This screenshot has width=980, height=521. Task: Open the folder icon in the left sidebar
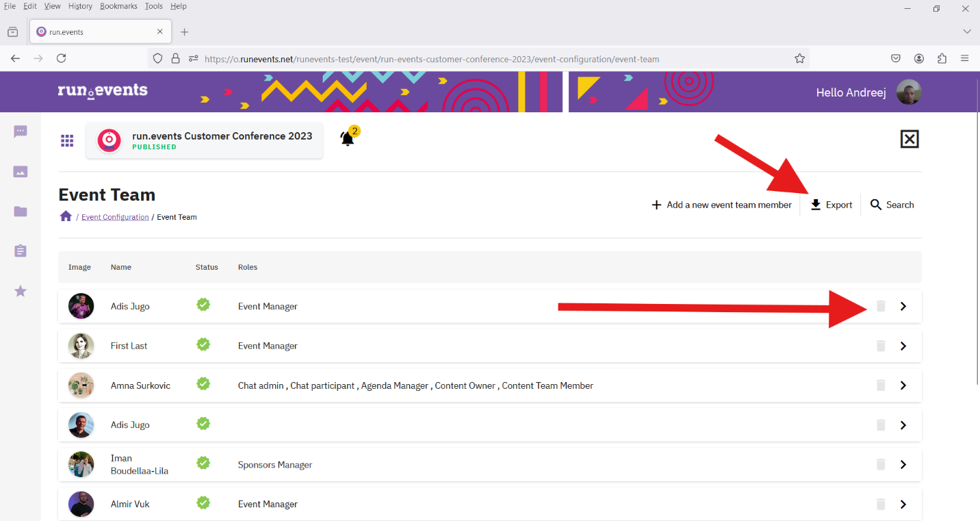point(21,212)
